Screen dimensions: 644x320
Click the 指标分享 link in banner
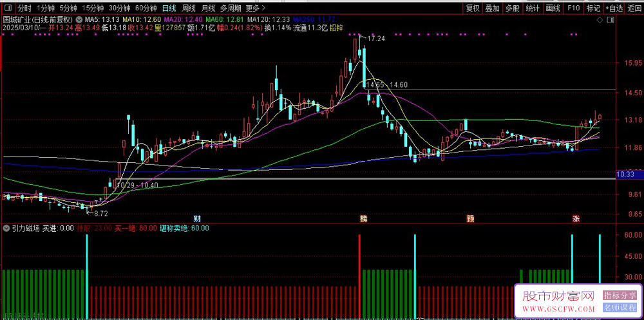click(620, 296)
